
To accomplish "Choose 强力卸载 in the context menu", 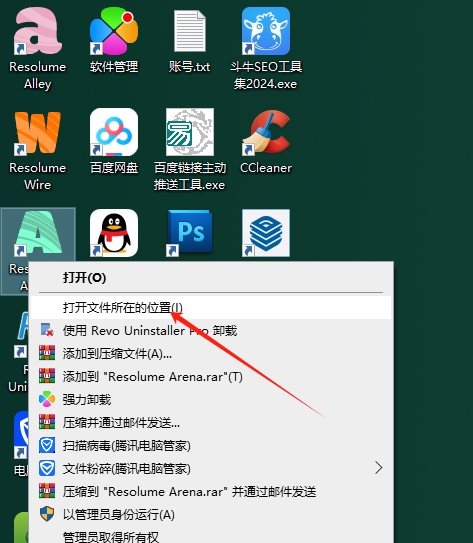I will point(211,400).
